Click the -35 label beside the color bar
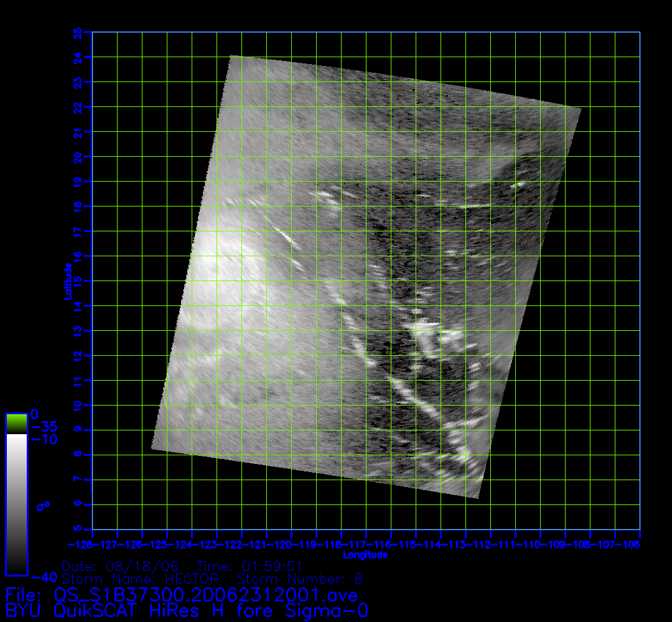 [x=44, y=427]
